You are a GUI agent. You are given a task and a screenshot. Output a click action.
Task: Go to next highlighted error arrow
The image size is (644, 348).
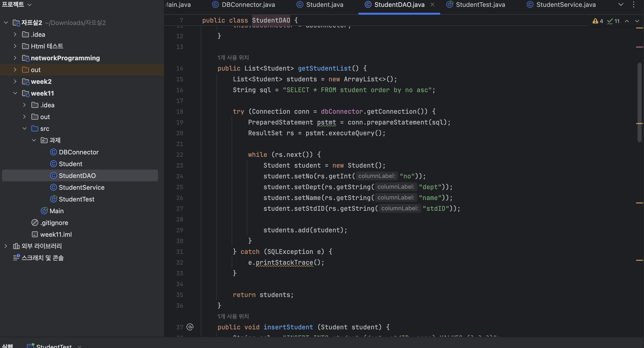637,21
